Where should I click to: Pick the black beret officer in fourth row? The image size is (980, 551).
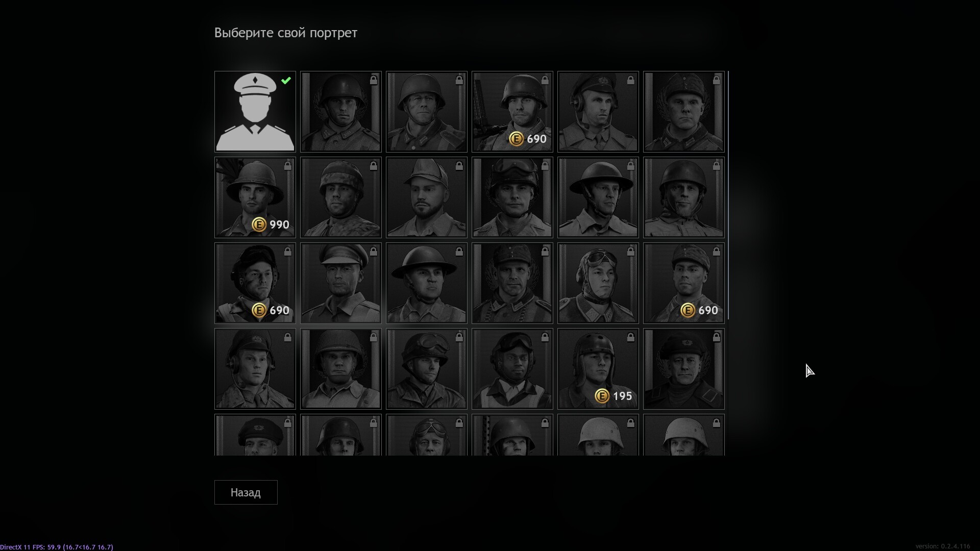pos(684,369)
